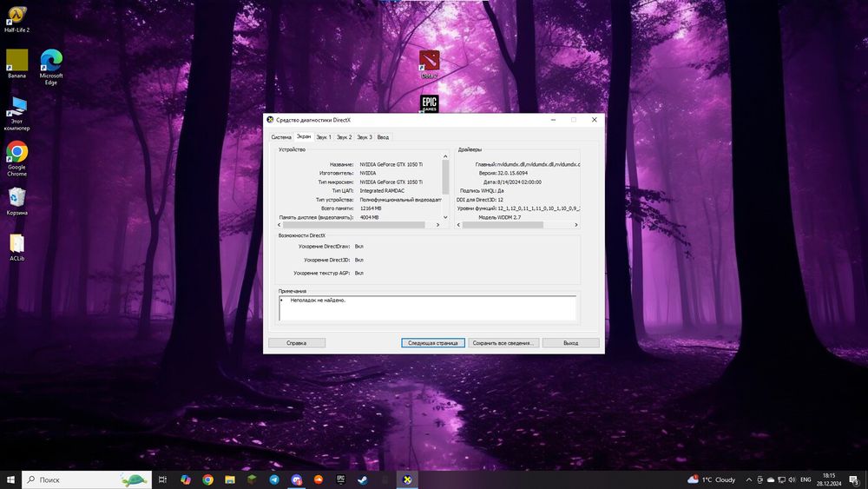
Task: Click the Поиск taskbar search box
Action: (x=87, y=479)
